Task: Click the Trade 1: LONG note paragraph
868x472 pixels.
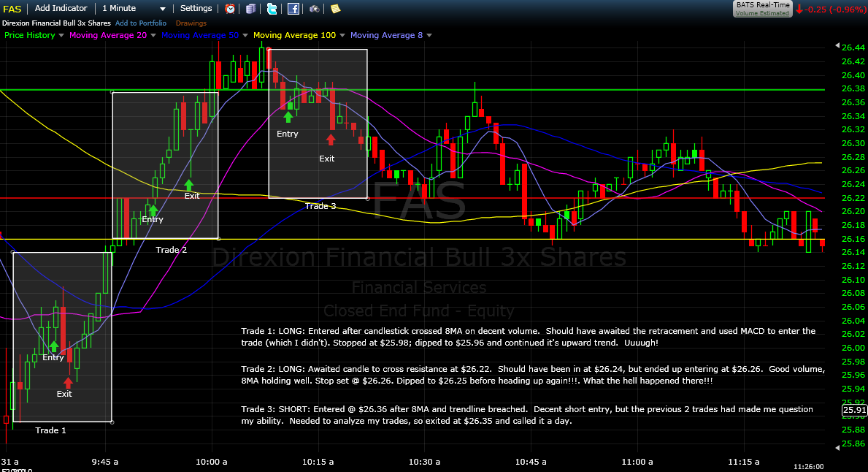Action: pyautogui.click(x=528, y=337)
